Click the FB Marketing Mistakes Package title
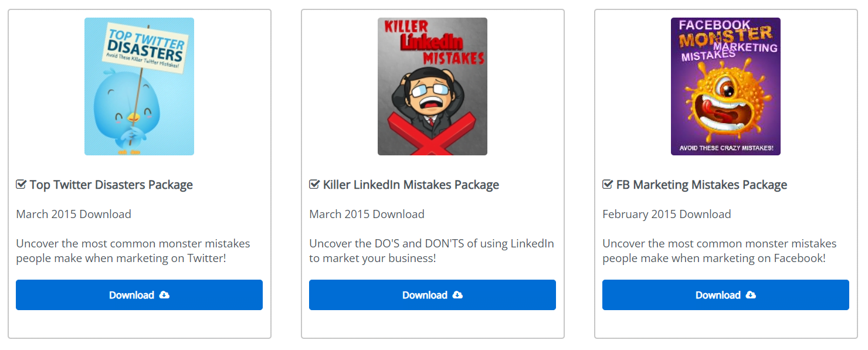 pos(701,185)
